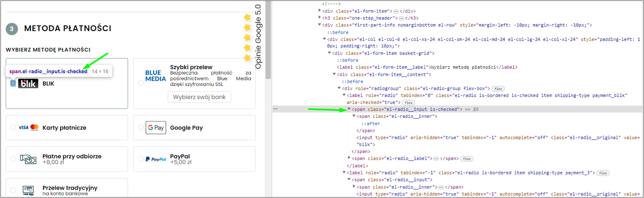
Task: Expand the one-step_header h3 node
Action: pos(320,18)
